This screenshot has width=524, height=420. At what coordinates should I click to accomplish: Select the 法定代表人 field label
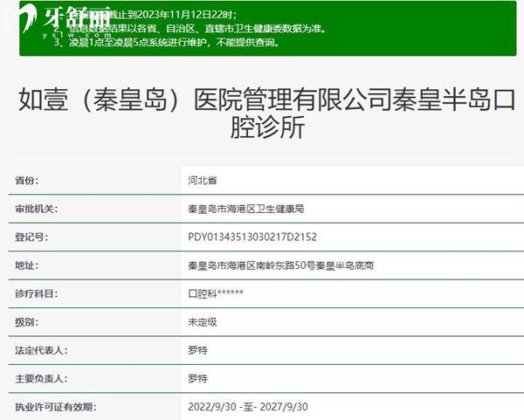41,350
